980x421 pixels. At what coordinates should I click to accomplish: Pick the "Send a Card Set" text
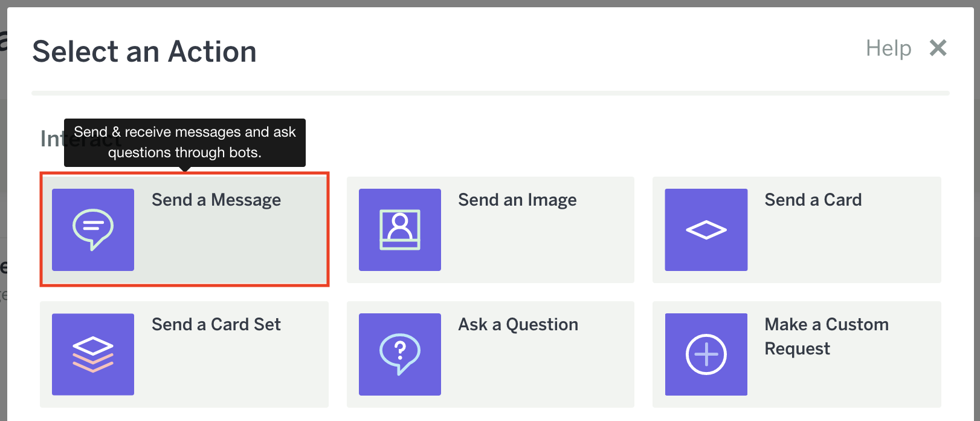click(216, 325)
